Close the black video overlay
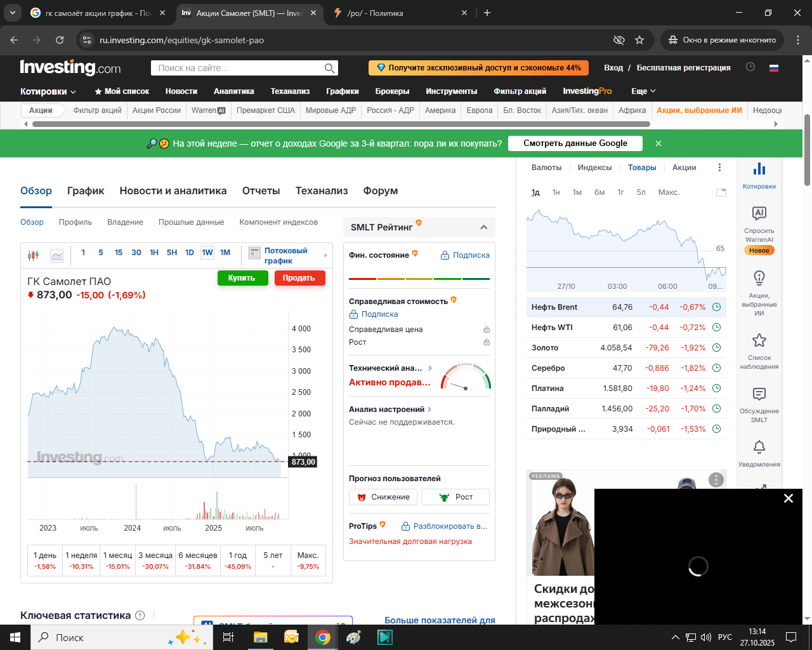Viewport: 812px width, 650px height. 789,498
